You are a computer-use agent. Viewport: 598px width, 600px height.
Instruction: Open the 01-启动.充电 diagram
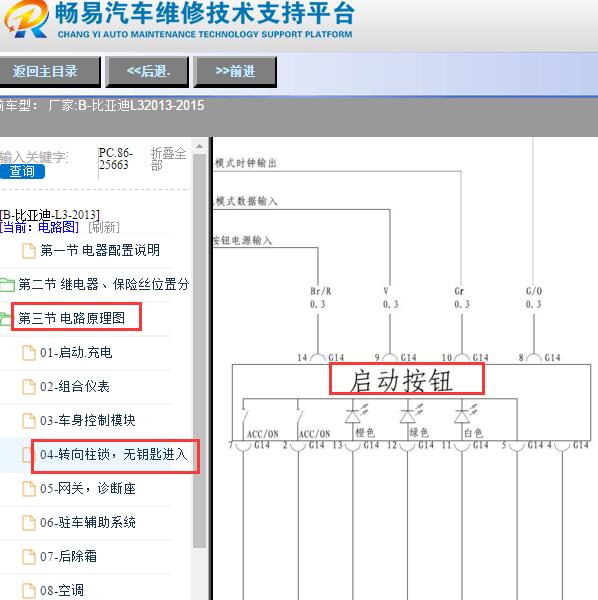click(x=76, y=352)
